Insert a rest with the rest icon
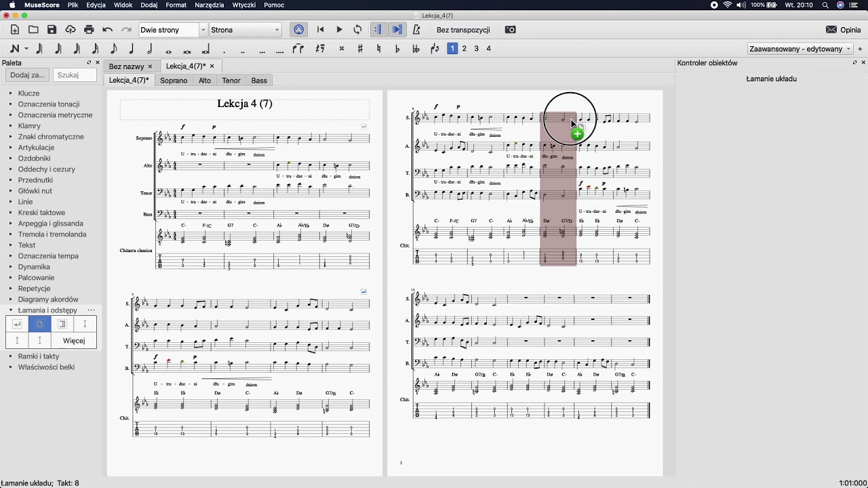The height and width of the screenshot is (488, 868). (320, 49)
